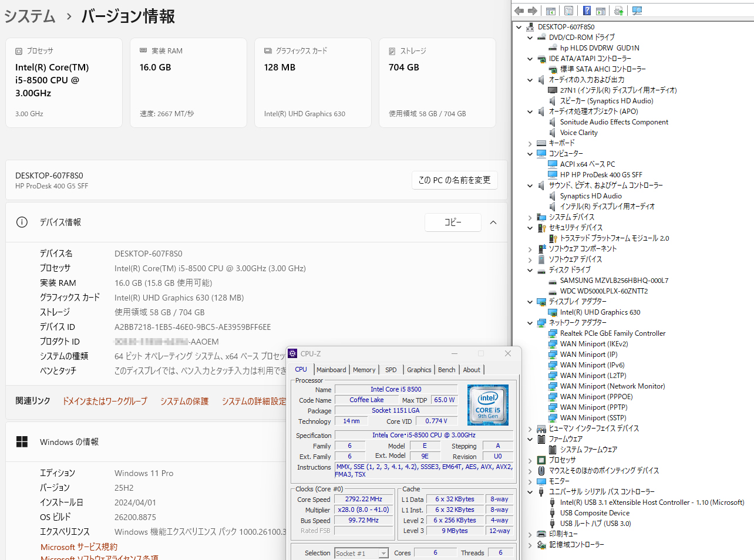Click the トラステッド プラットフォーム モジュール 2.0 icon
The height and width of the screenshot is (560, 754).
[x=553, y=238]
